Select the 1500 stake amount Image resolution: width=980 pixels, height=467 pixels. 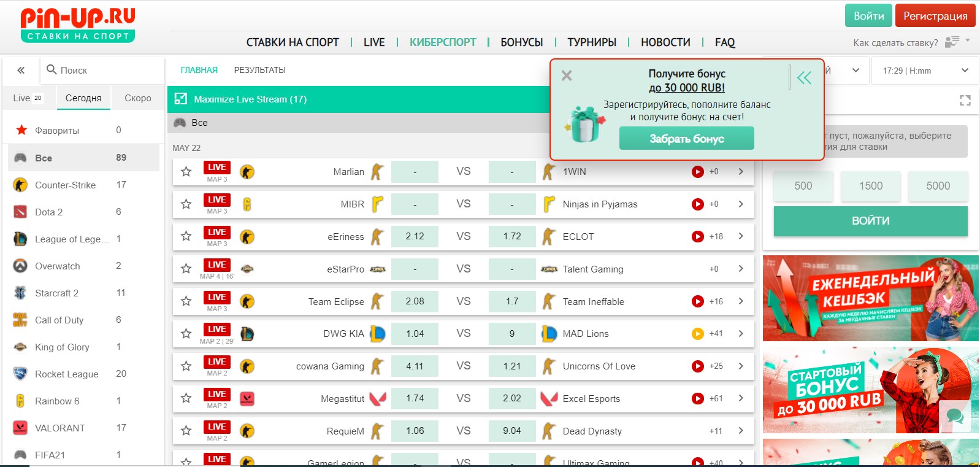click(x=871, y=186)
